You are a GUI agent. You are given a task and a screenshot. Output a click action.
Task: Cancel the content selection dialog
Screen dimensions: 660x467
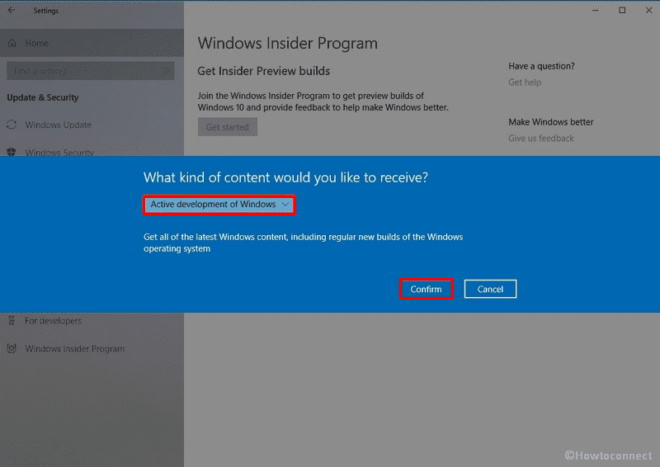tap(490, 289)
